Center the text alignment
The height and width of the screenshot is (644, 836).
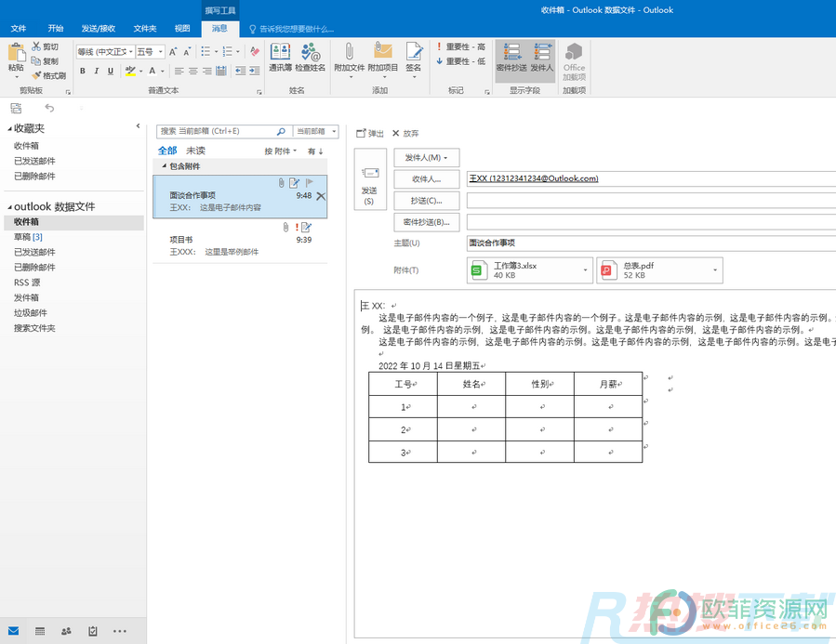[x=193, y=71]
